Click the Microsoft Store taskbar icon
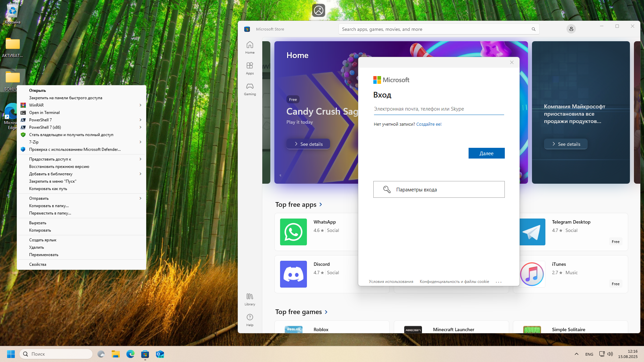The height and width of the screenshot is (362, 644). (145, 354)
